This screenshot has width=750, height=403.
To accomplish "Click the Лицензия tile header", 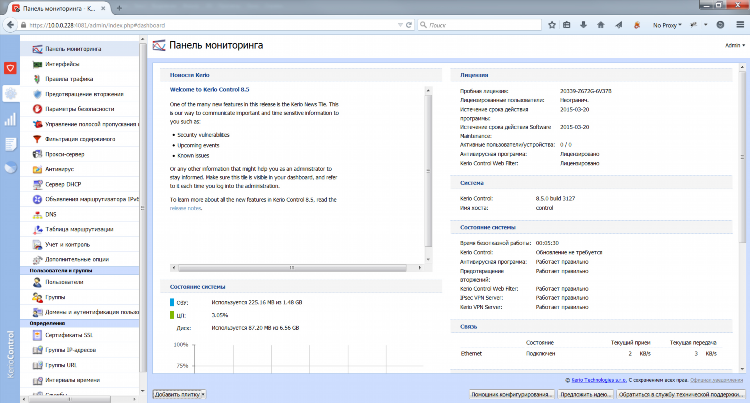I will coord(591,75).
